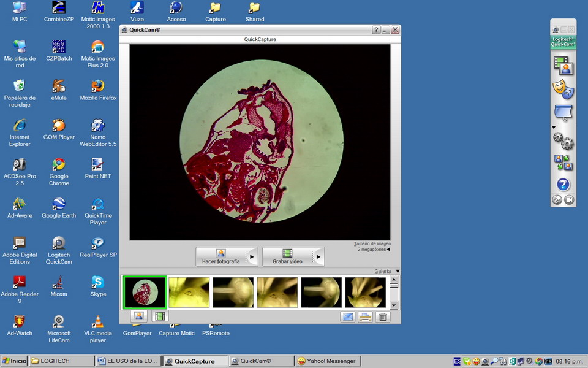Open video effects theater masks icon

pos(562,90)
